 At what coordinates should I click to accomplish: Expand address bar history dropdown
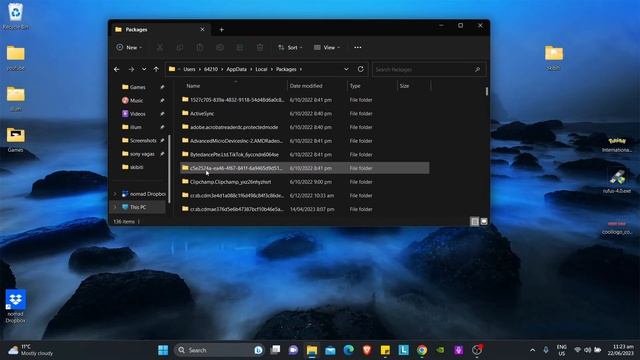(346, 69)
